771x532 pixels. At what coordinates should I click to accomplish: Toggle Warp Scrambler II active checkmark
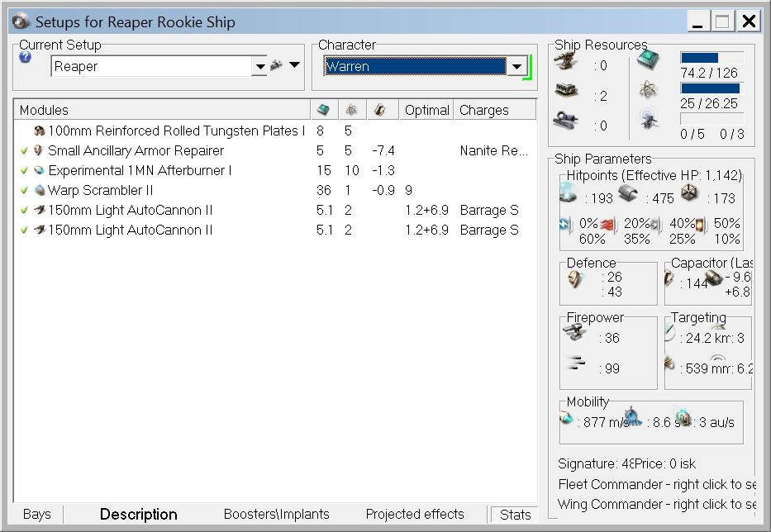pos(24,190)
